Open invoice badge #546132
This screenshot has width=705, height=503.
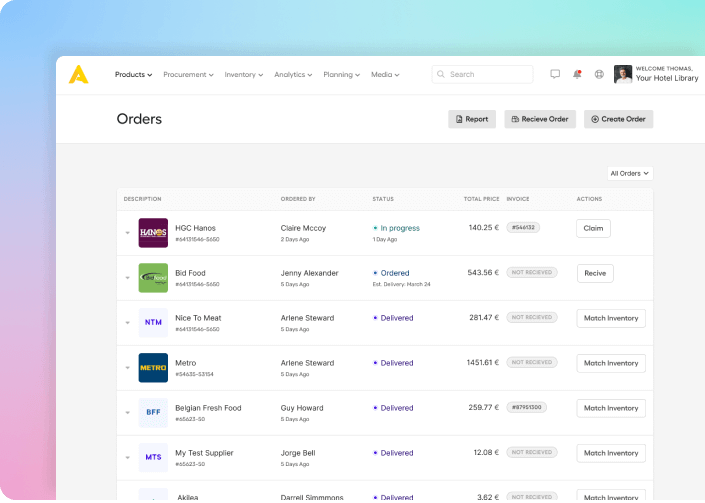click(523, 227)
